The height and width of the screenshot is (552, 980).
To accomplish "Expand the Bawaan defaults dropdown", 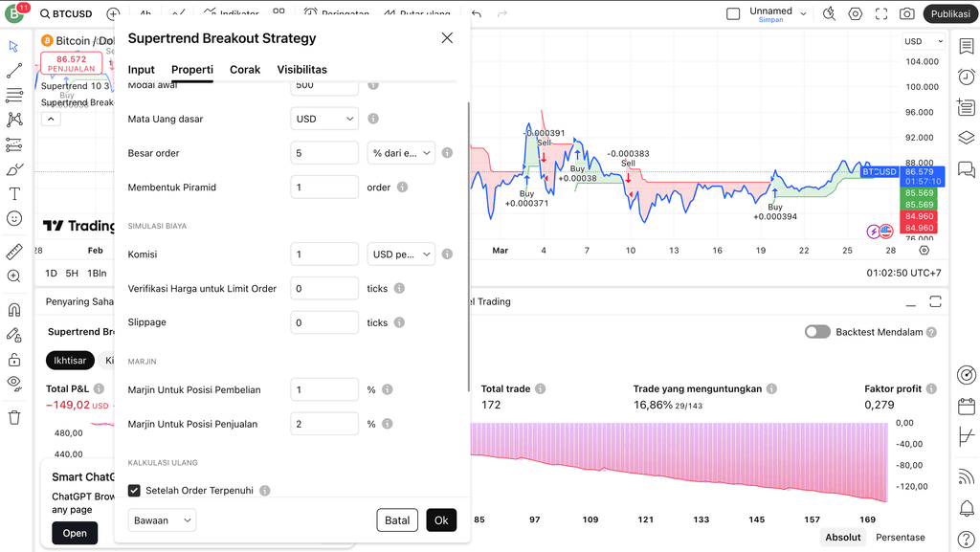I will [x=162, y=520].
